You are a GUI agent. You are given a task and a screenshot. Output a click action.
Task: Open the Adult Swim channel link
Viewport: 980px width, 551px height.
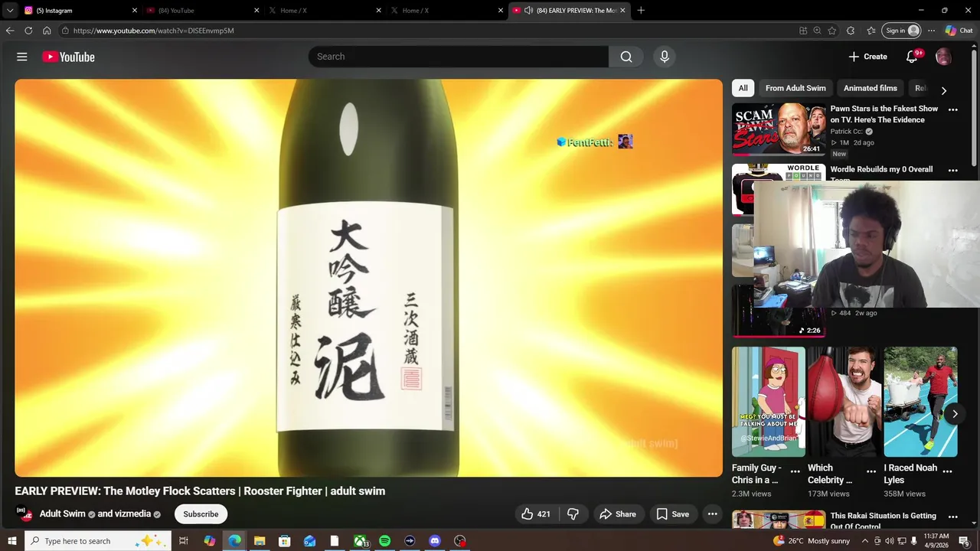pos(62,514)
